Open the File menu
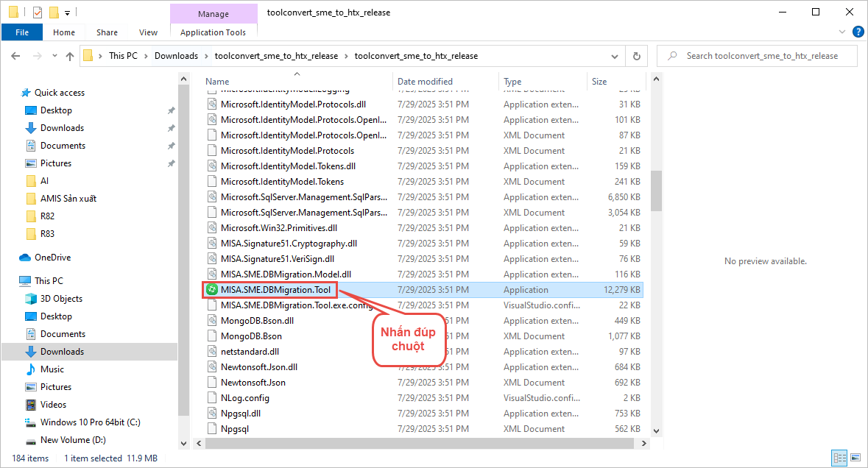 [22, 32]
